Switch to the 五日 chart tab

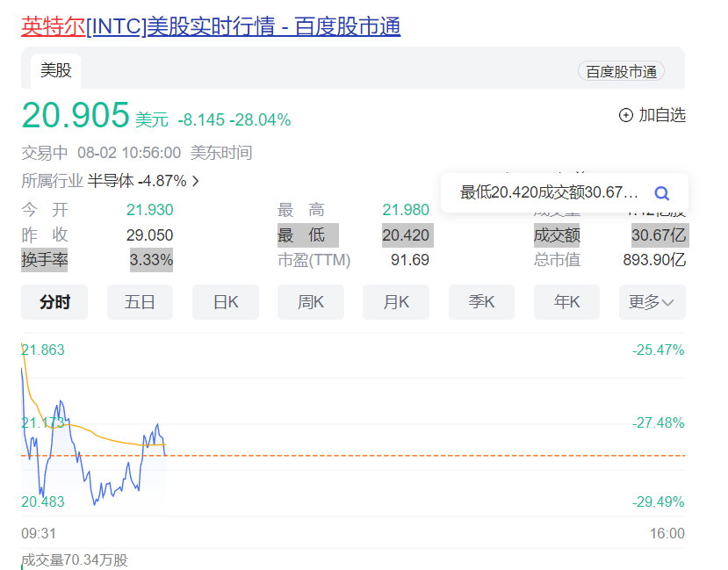coord(140,302)
